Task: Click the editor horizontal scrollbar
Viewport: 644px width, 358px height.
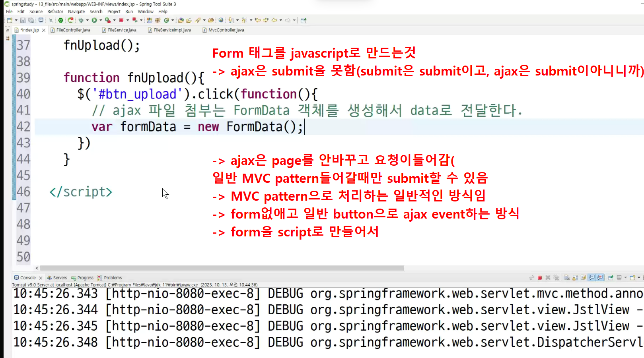Action: coord(222,268)
